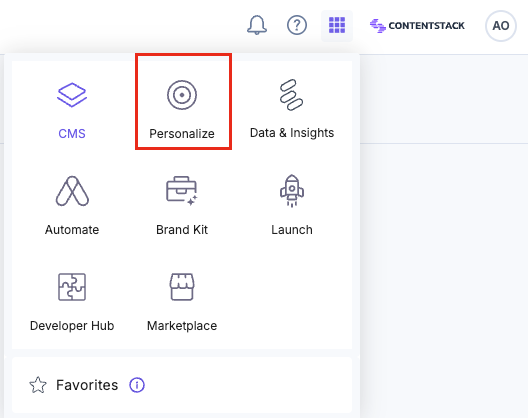
Task: Open the notifications bell
Action: pos(257,25)
